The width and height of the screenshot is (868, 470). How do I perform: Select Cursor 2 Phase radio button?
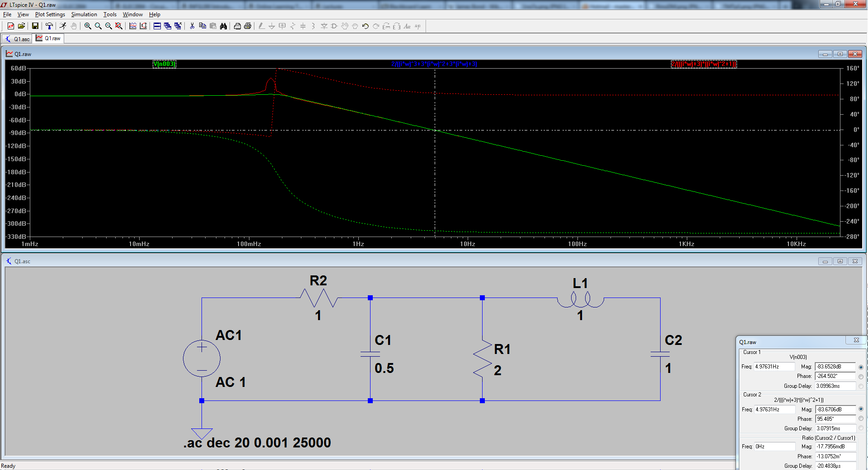coord(861,419)
